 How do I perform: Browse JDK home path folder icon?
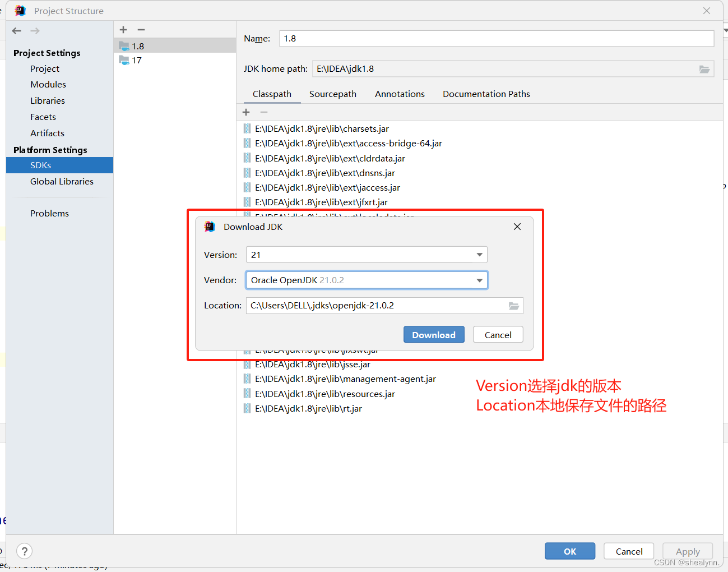click(704, 69)
